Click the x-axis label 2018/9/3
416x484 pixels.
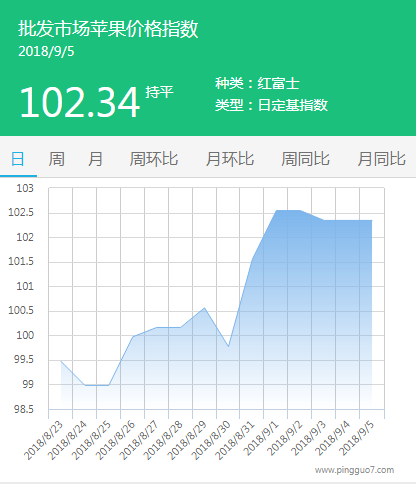tap(309, 438)
